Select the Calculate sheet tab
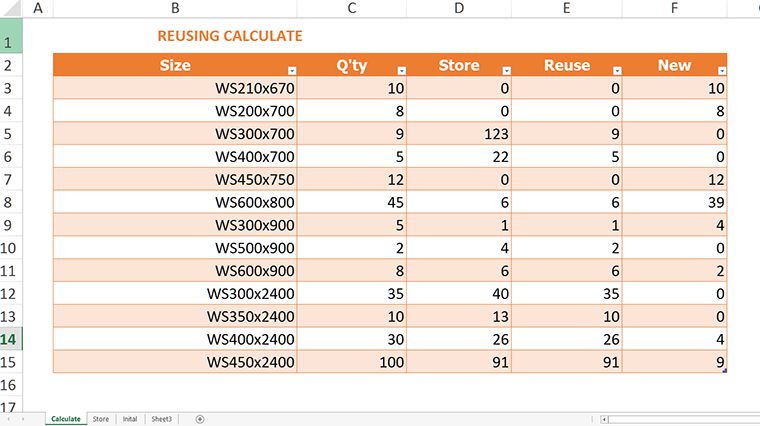760x426 pixels. (x=65, y=419)
